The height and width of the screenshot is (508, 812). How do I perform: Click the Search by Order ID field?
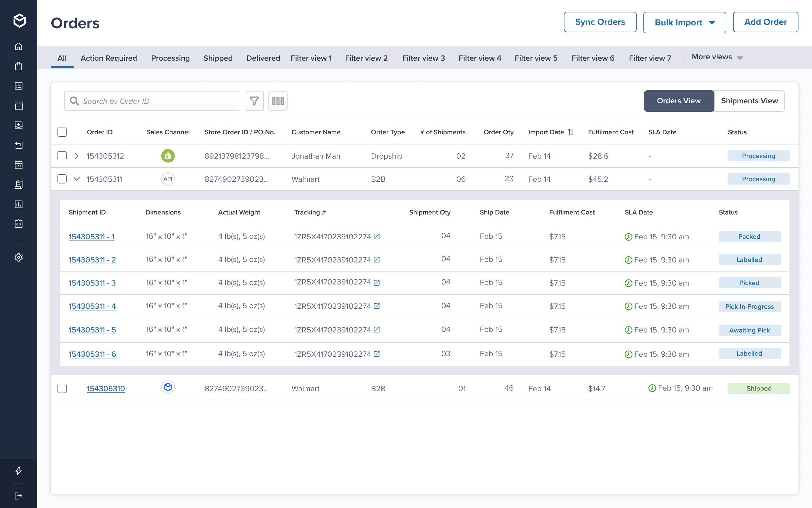152,101
